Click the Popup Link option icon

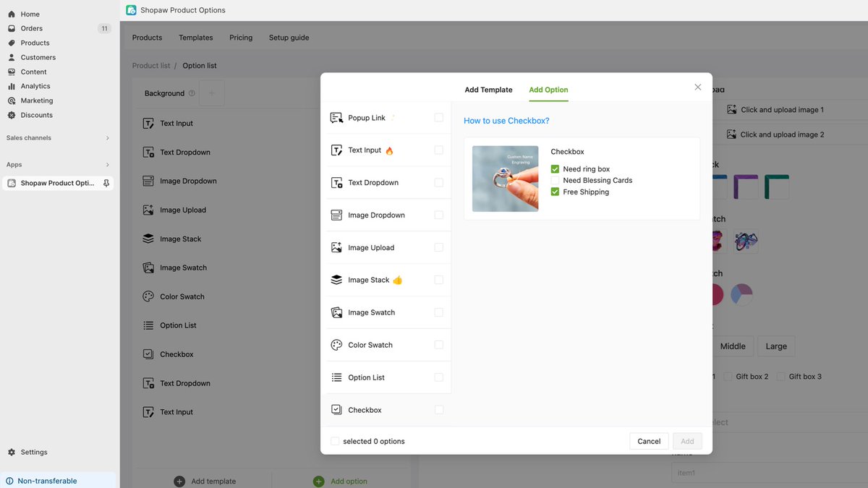336,118
